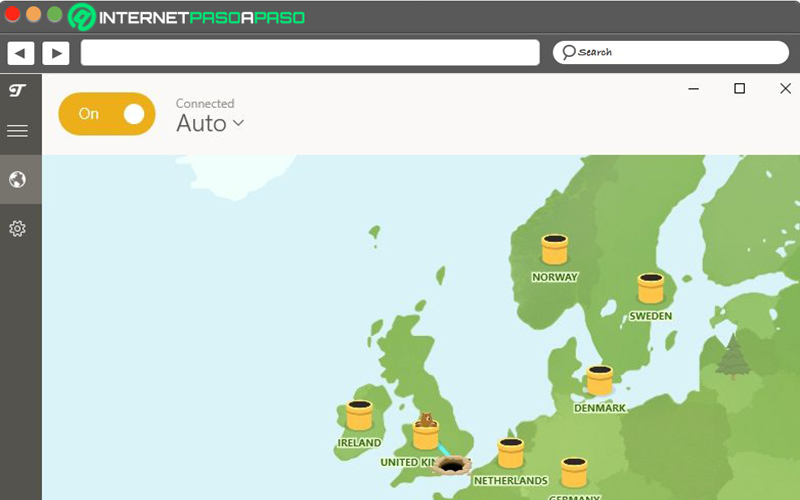Select the Germany tunnel on the map
800x500 pixels.
click(x=574, y=472)
